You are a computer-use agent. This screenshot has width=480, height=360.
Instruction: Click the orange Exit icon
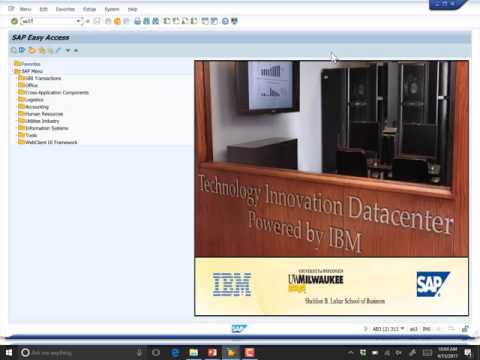click(117, 21)
